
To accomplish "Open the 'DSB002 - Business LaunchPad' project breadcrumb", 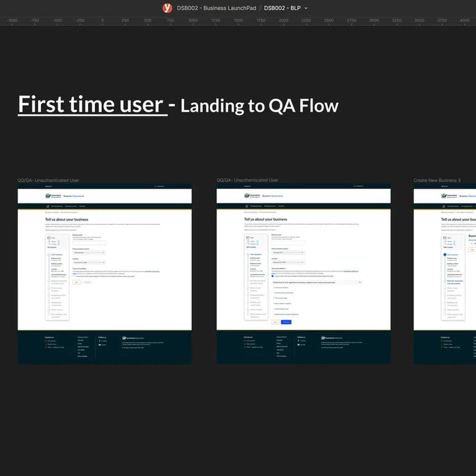I will point(216,8).
